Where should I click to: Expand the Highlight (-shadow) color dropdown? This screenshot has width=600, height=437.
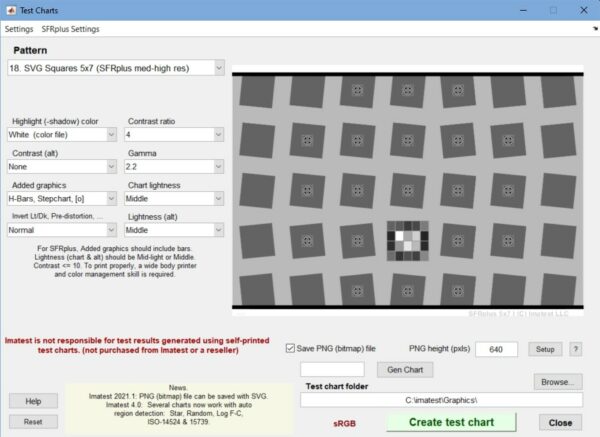click(63, 134)
